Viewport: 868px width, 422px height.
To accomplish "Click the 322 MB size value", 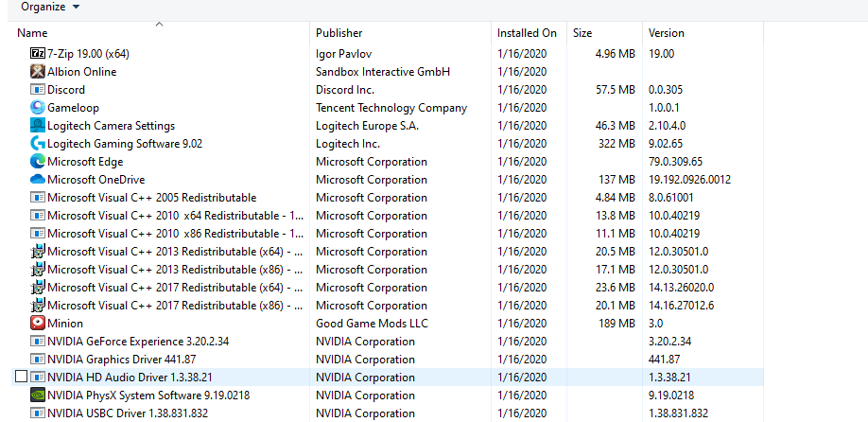I will 616,144.
